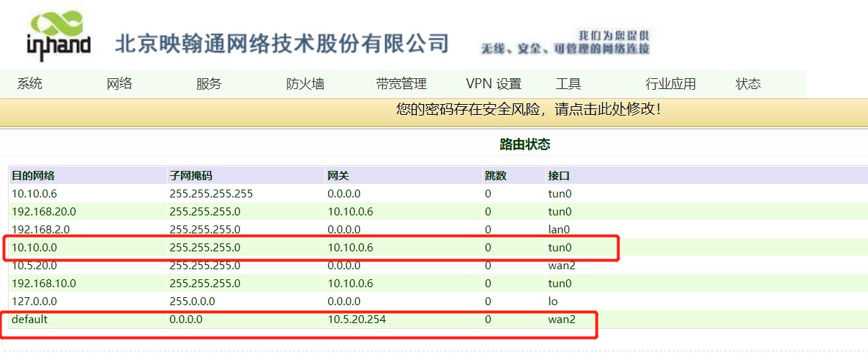The width and height of the screenshot is (868, 354).
Task: Open the 服务 menu
Action: click(x=209, y=84)
